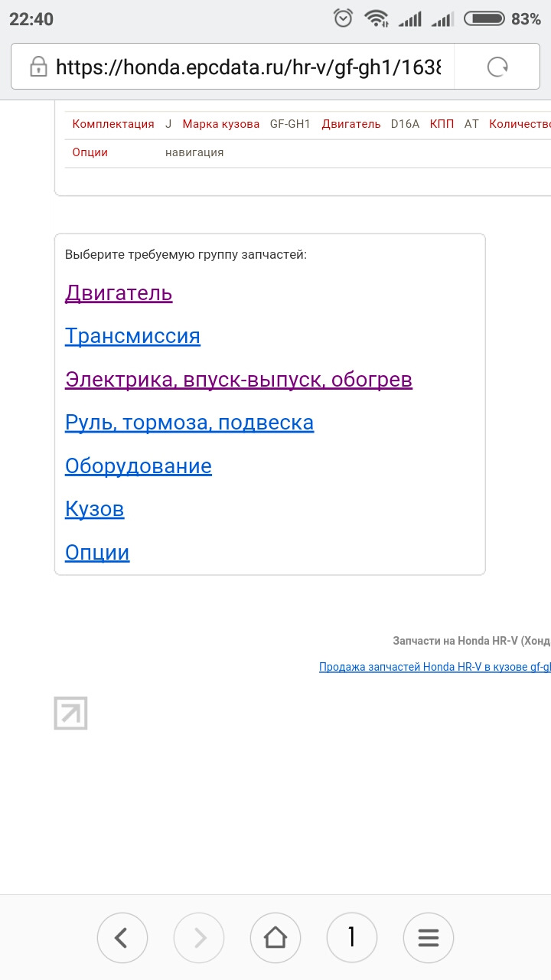Select the Выберите требуемую группу запчастей heading
The width and height of the screenshot is (551, 980).
point(186,254)
